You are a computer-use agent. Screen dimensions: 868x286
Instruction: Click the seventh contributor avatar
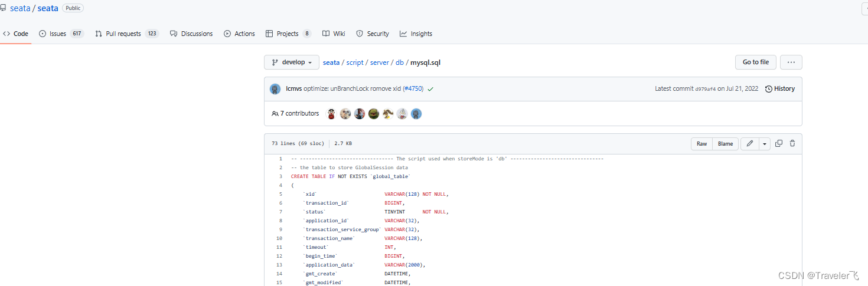(416, 114)
